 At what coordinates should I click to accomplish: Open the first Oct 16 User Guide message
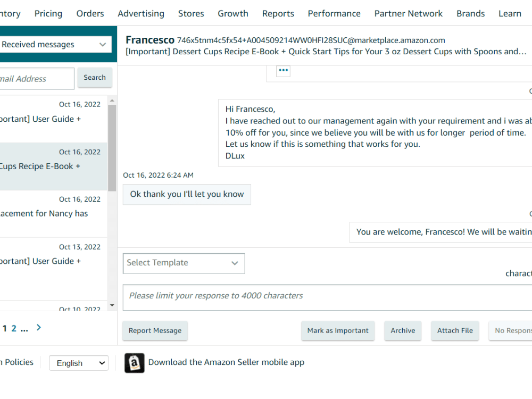(54, 119)
